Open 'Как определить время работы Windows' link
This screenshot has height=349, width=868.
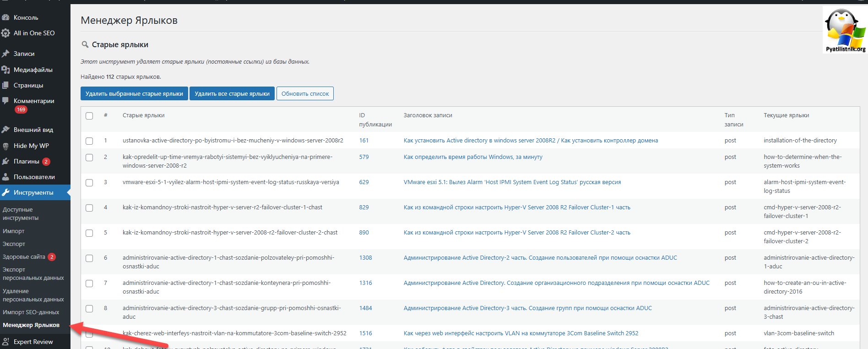(473, 157)
